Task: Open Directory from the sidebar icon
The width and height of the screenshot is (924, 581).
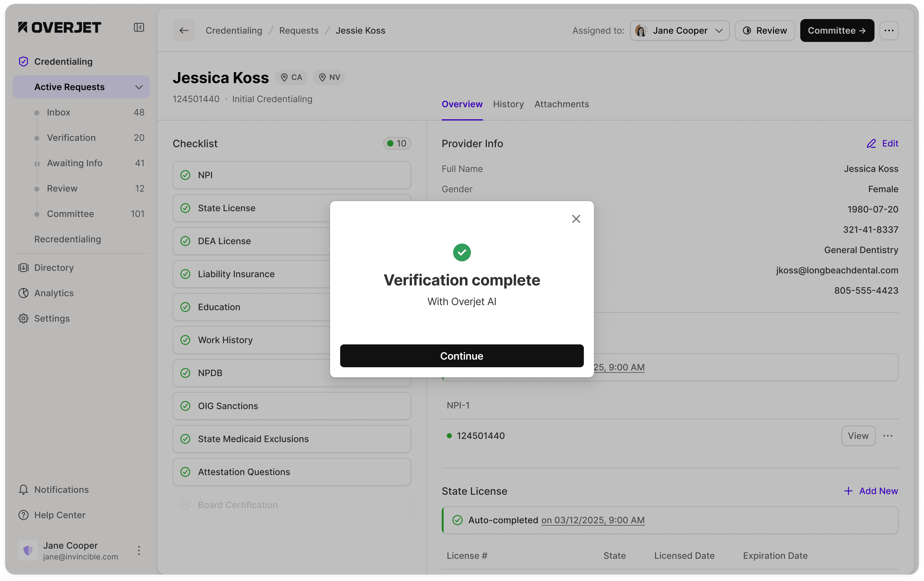Action: [x=23, y=268]
